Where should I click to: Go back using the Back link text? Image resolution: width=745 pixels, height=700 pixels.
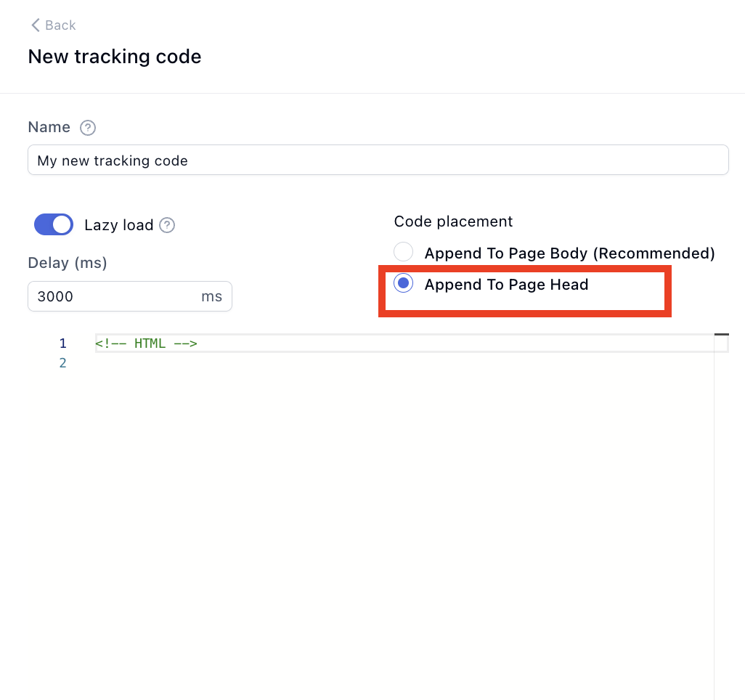(60, 25)
